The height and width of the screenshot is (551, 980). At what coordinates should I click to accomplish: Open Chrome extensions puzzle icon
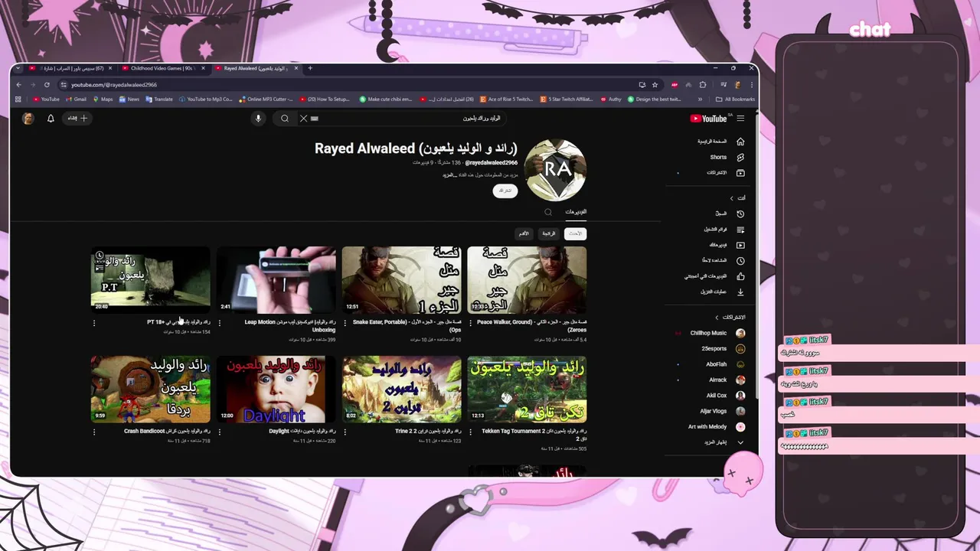703,85
